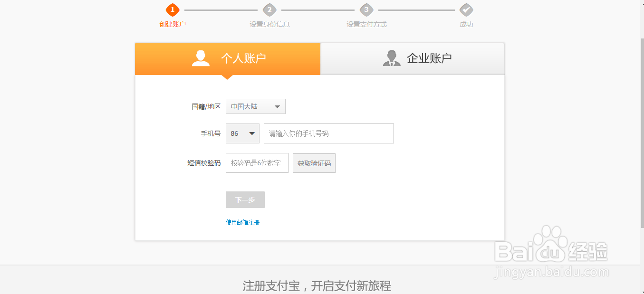Open the 国籍/地区 dropdown showing 中国大陆
644x294 pixels.
tap(256, 106)
